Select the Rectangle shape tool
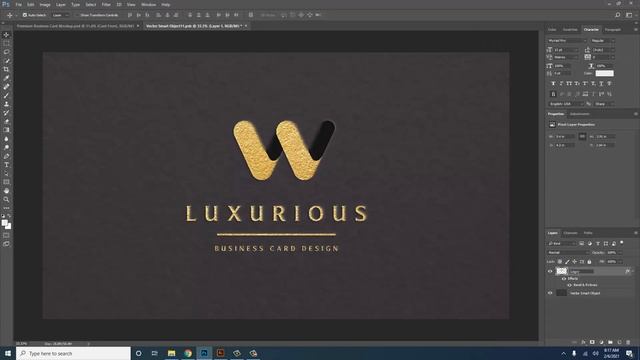The height and width of the screenshot is (360, 640). (x=6, y=182)
